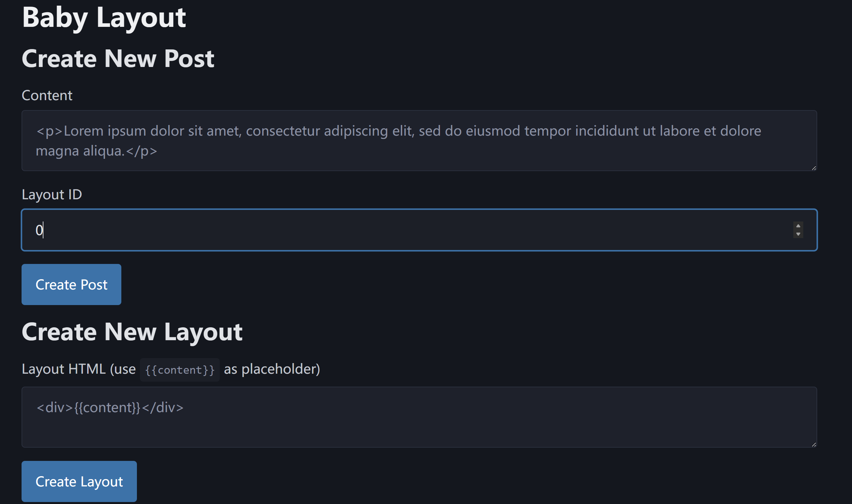The image size is (852, 504).
Task: Grab the Content textarea resize handle
Action: (814, 168)
